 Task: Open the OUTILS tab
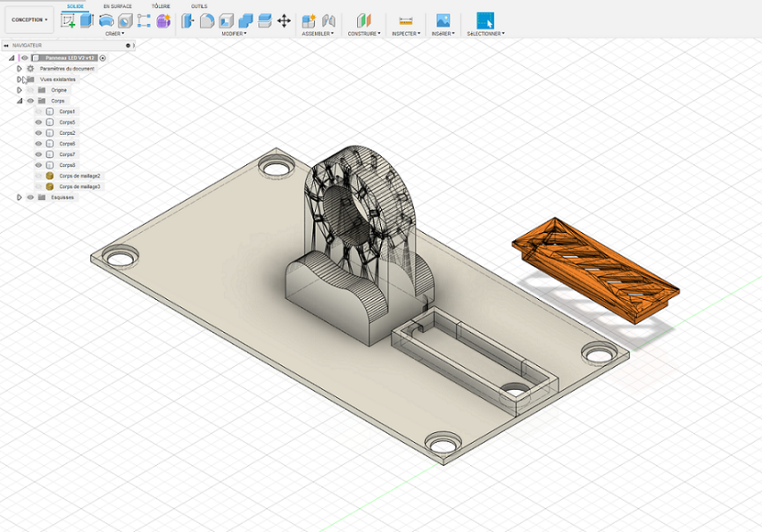pos(198,6)
